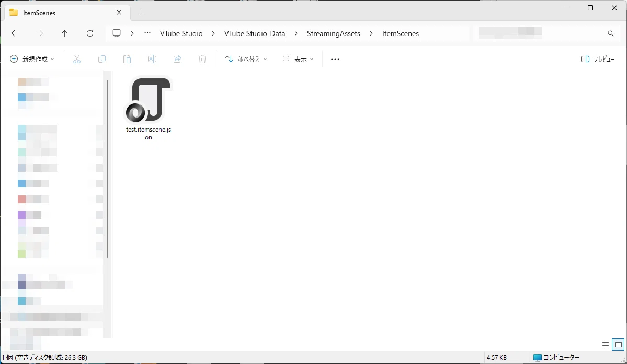Select the ItemScenes window tab
Screen dimensions: 627x364
click(67, 13)
